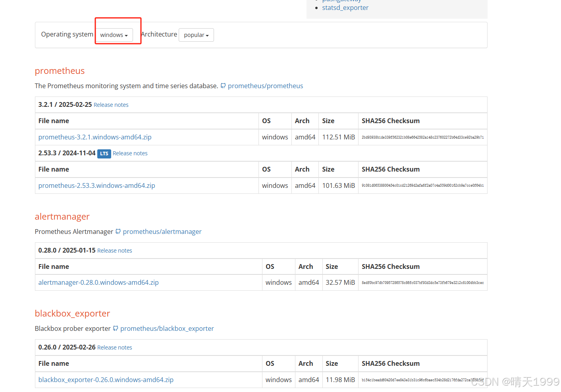
Task: Click the prometheus section heading
Action: 60,71
